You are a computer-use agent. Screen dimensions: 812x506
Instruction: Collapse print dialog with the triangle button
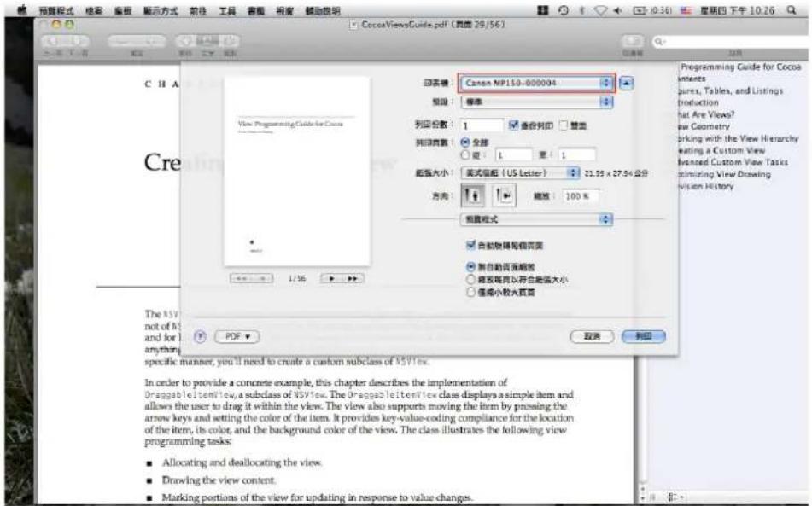(x=626, y=83)
